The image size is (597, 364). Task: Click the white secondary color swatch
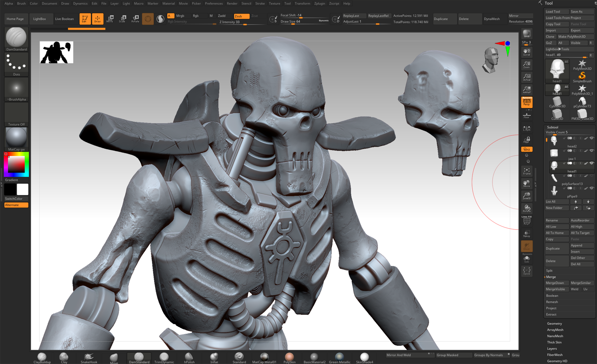pos(23,189)
